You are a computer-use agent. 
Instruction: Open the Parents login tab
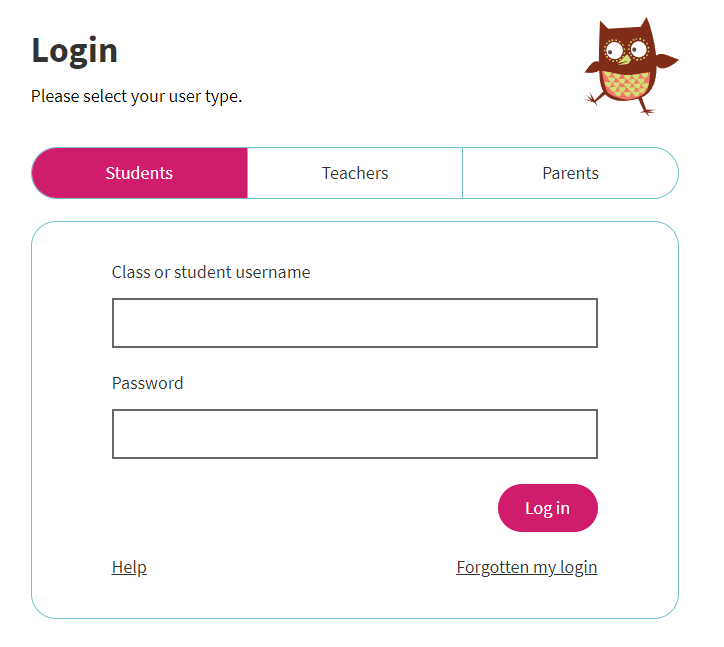click(x=570, y=173)
